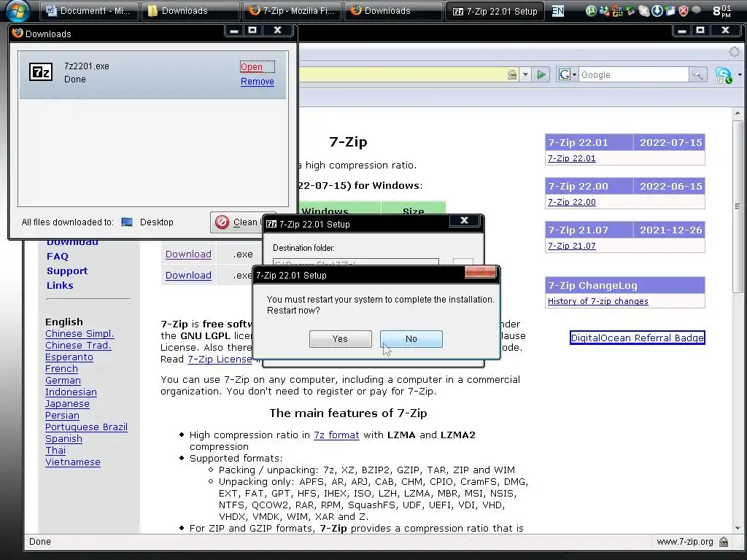Switch page language to German
This screenshot has width=747, height=560.
63,381
